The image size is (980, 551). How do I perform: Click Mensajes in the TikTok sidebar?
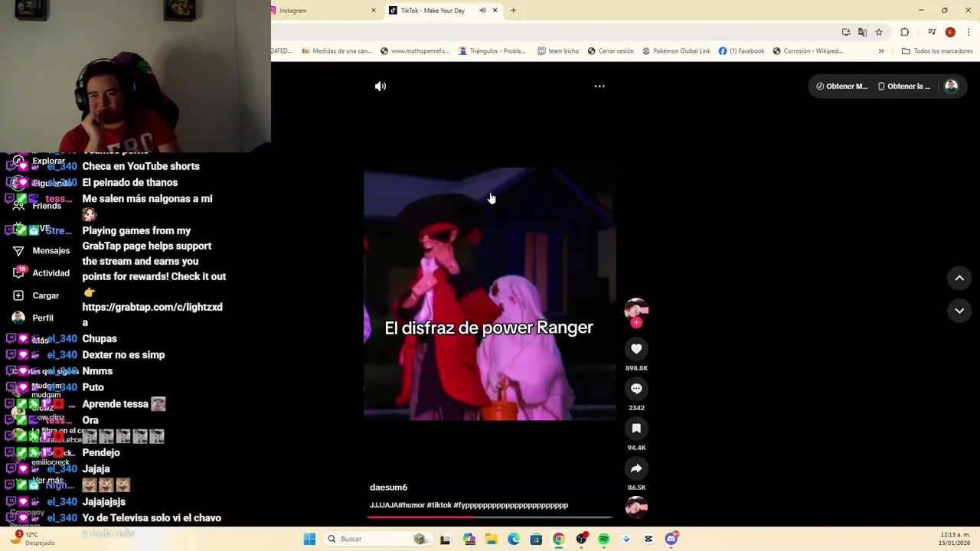[x=41, y=251]
